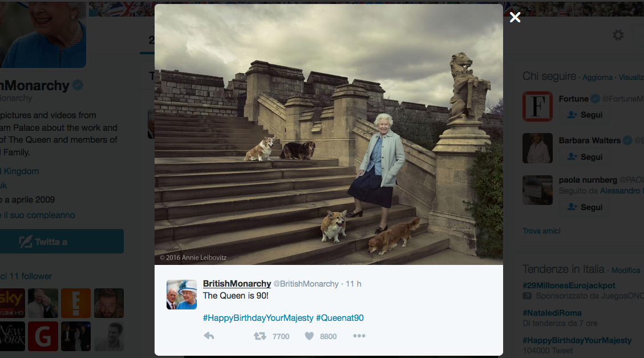Follow Barbara Walters with Segui button

(585, 157)
